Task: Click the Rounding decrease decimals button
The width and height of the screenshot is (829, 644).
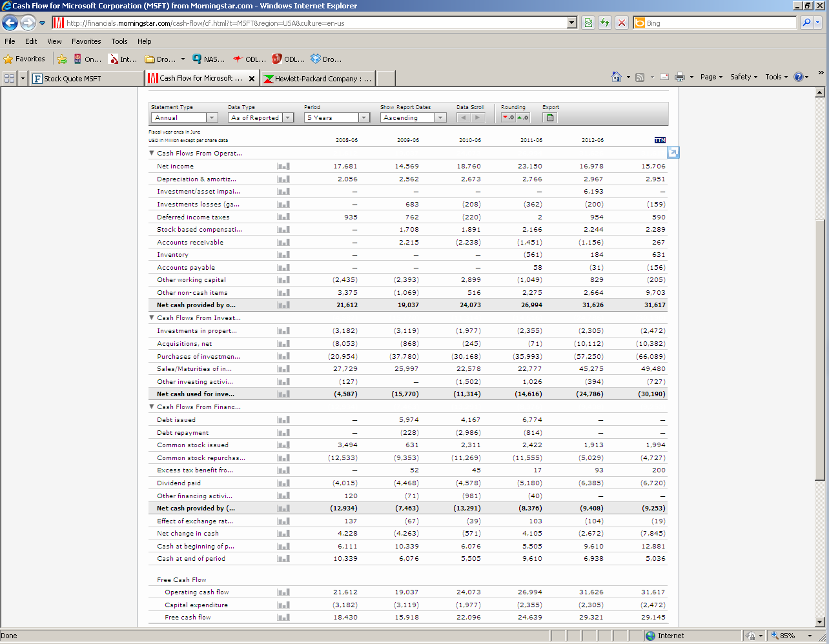Action: (x=509, y=117)
